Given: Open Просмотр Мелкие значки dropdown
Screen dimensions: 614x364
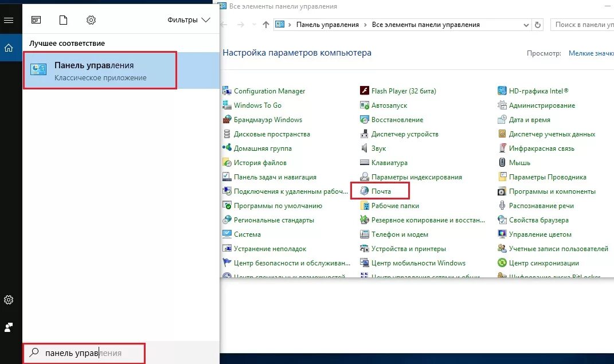Looking at the screenshot, I should point(591,53).
